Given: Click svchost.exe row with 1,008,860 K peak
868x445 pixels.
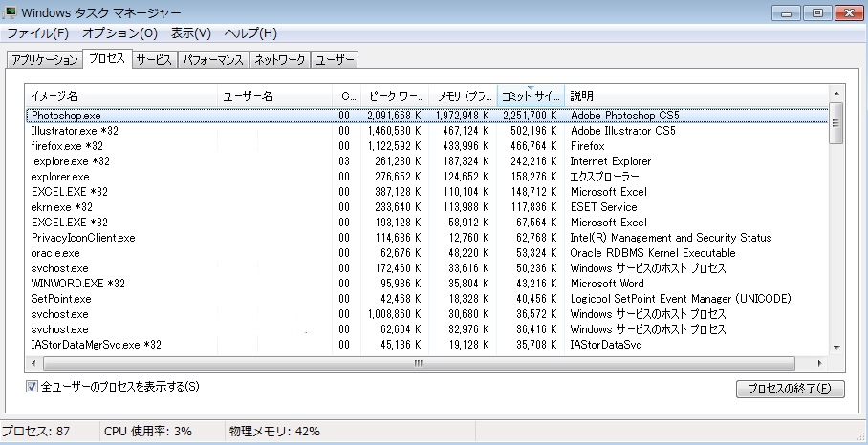Looking at the screenshot, I should point(426,314).
